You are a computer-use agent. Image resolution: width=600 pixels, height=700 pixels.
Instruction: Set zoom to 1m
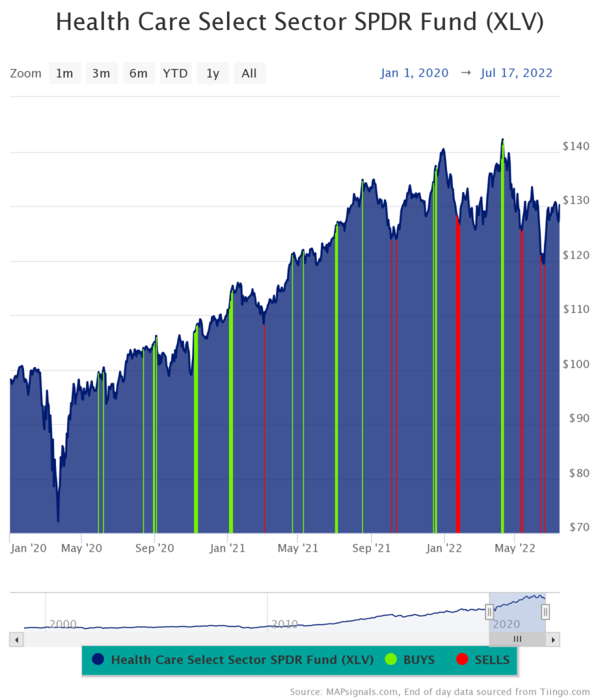tap(64, 73)
